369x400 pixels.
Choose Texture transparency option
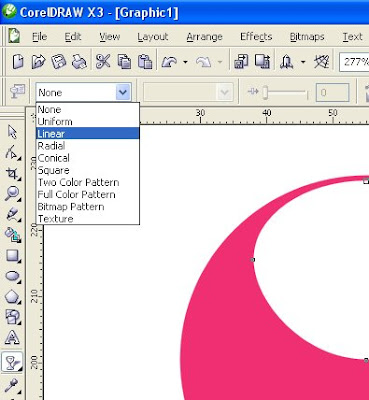(88, 219)
